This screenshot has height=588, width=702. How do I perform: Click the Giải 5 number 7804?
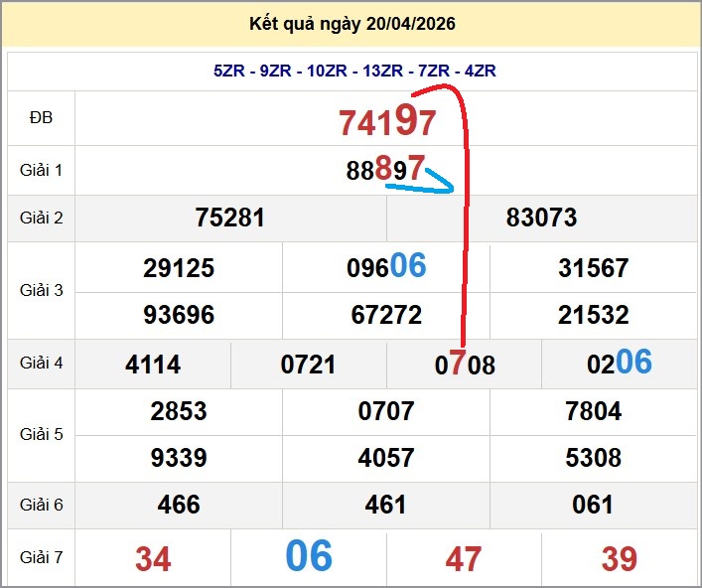[x=593, y=411]
